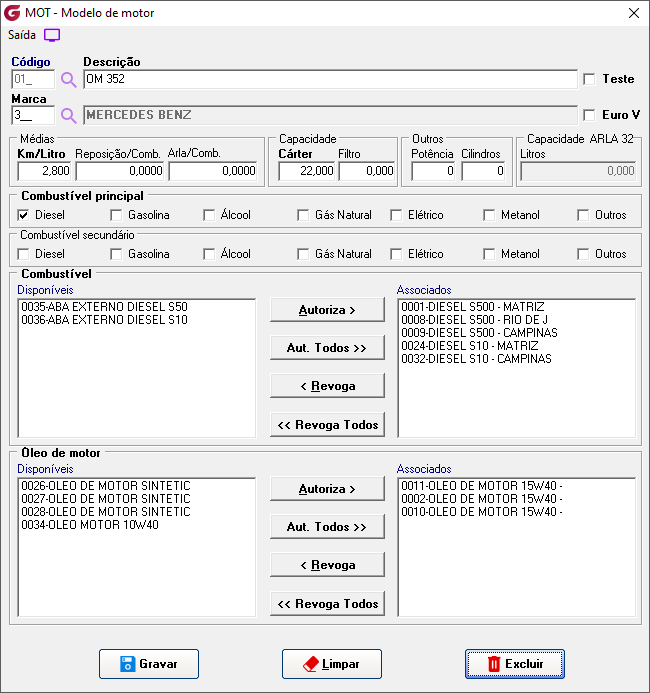Check Metanol in Combustível principal
The width and height of the screenshot is (650, 693).
(x=489, y=215)
